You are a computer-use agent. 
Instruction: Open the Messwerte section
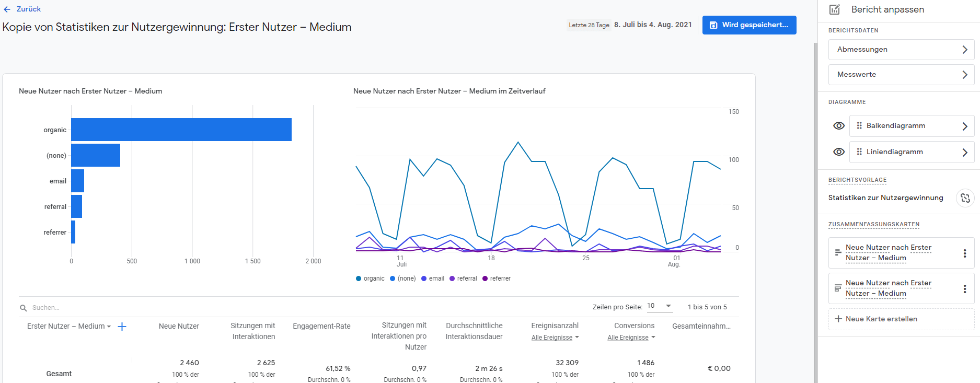901,75
